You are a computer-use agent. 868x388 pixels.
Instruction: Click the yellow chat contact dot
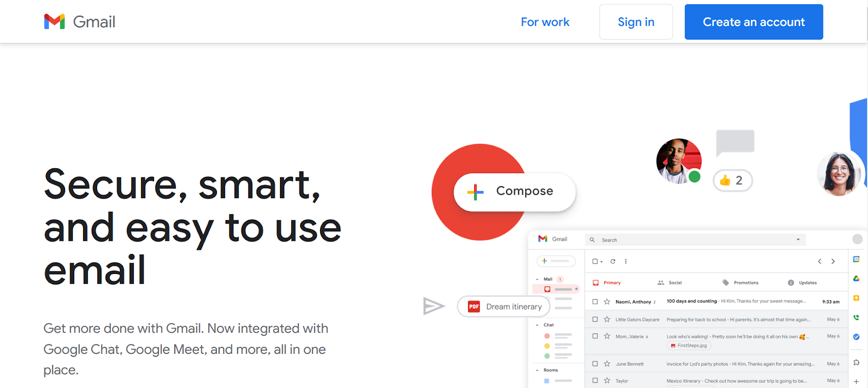(x=547, y=346)
